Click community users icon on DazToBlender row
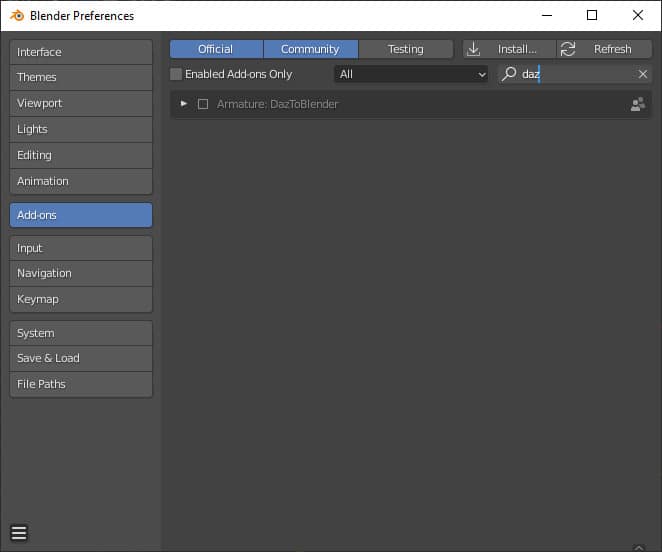662x552 pixels. 638,104
